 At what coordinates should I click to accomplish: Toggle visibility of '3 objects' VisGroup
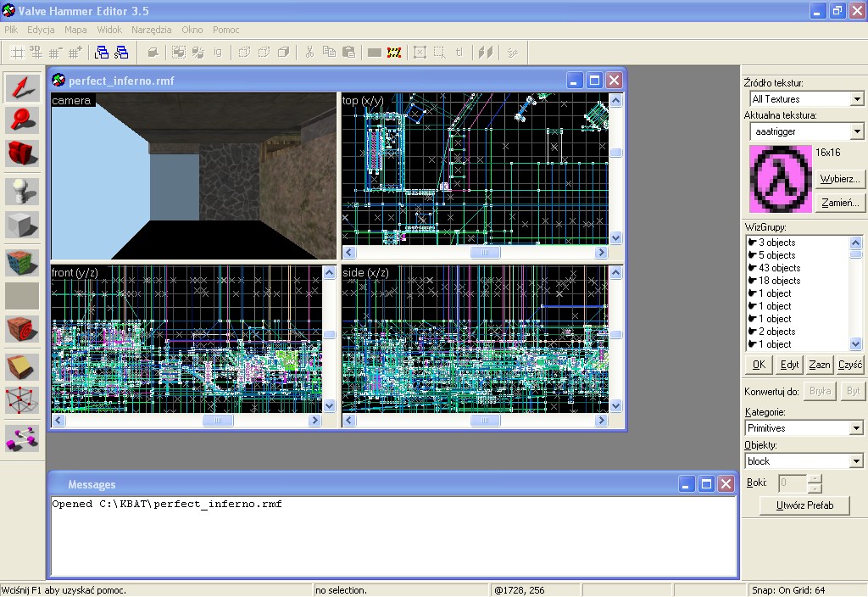[x=753, y=243]
